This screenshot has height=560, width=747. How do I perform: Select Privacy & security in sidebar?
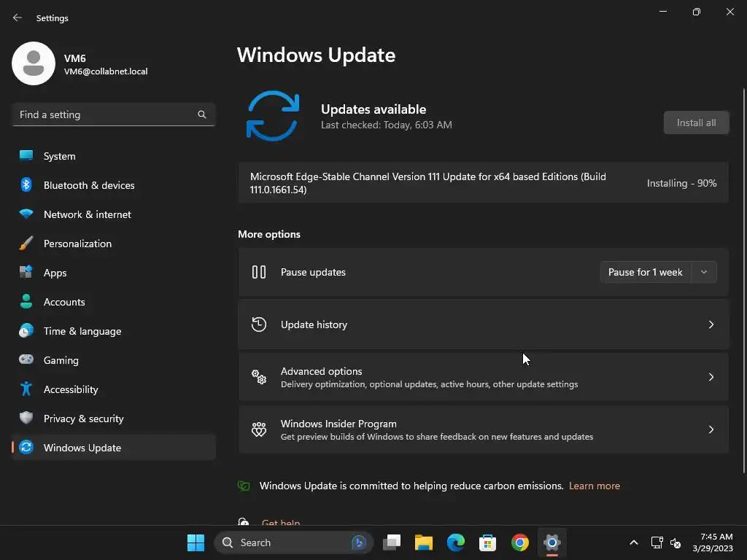tap(113, 418)
